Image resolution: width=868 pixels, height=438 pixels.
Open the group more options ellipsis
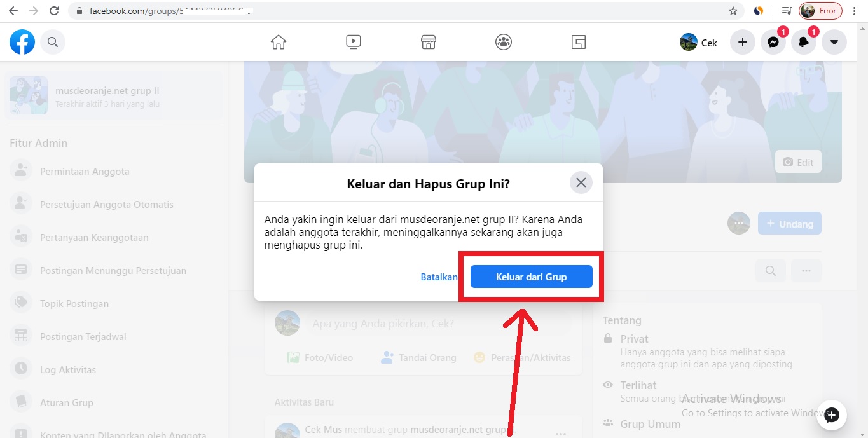[806, 271]
